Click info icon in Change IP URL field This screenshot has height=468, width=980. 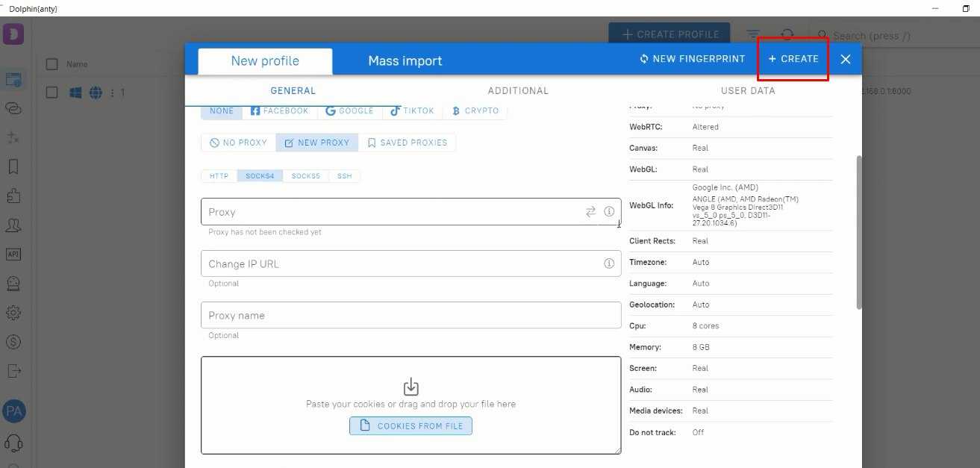[x=609, y=263]
